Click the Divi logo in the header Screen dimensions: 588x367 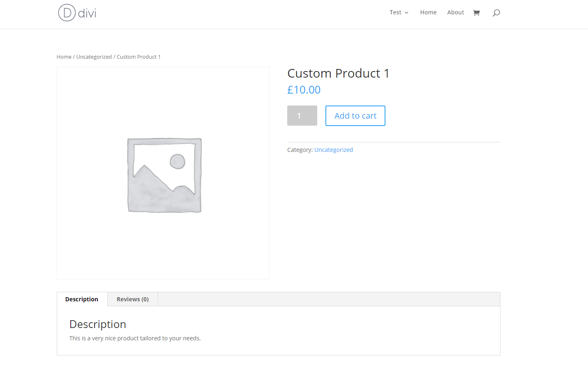[77, 13]
